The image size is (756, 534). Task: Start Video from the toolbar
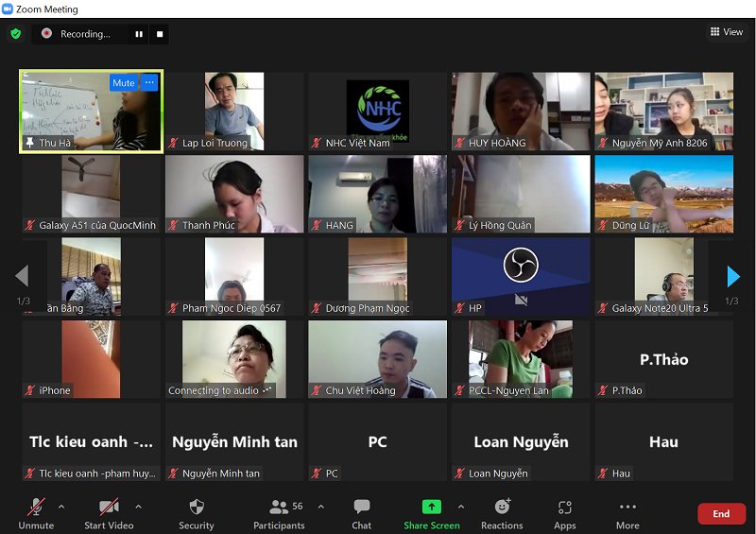[109, 513]
